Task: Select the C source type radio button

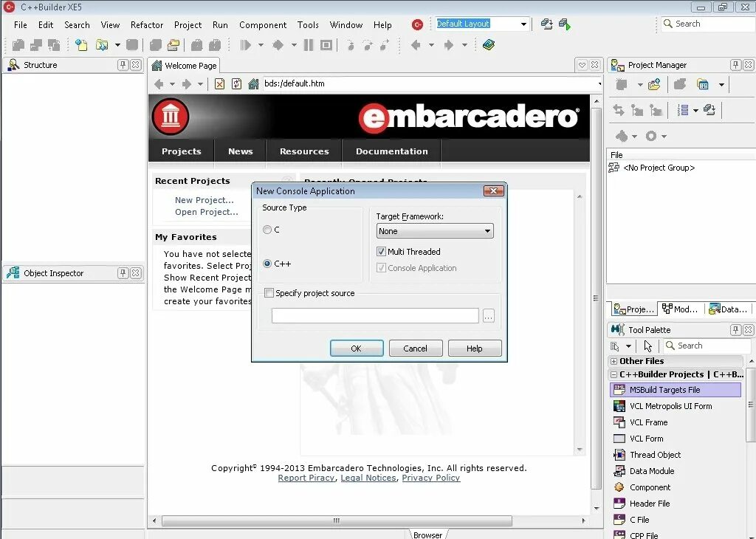Action: coord(267,230)
